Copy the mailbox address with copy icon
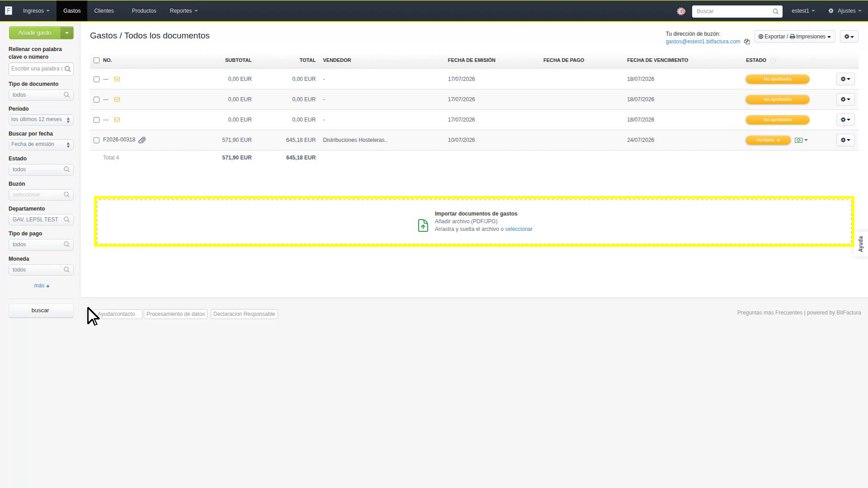 point(747,42)
